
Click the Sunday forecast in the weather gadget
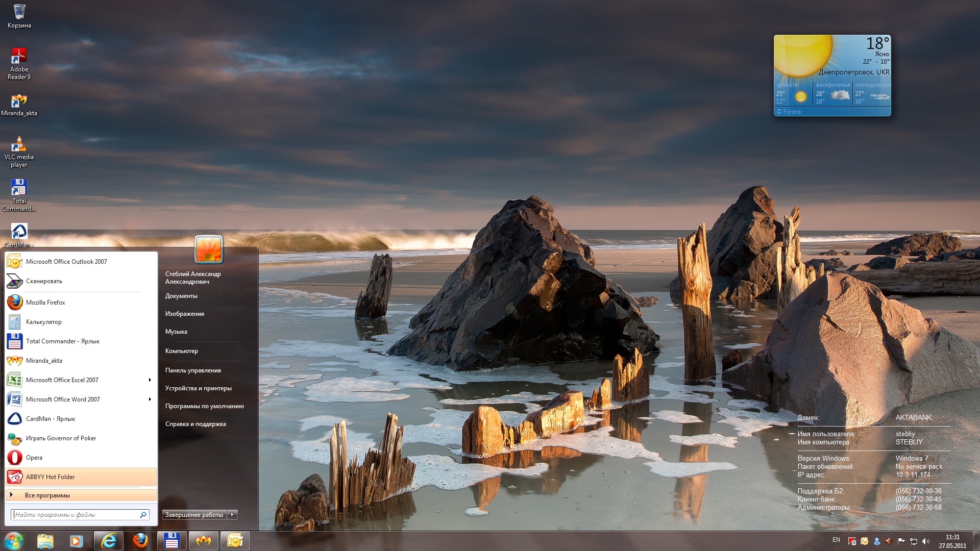833,93
